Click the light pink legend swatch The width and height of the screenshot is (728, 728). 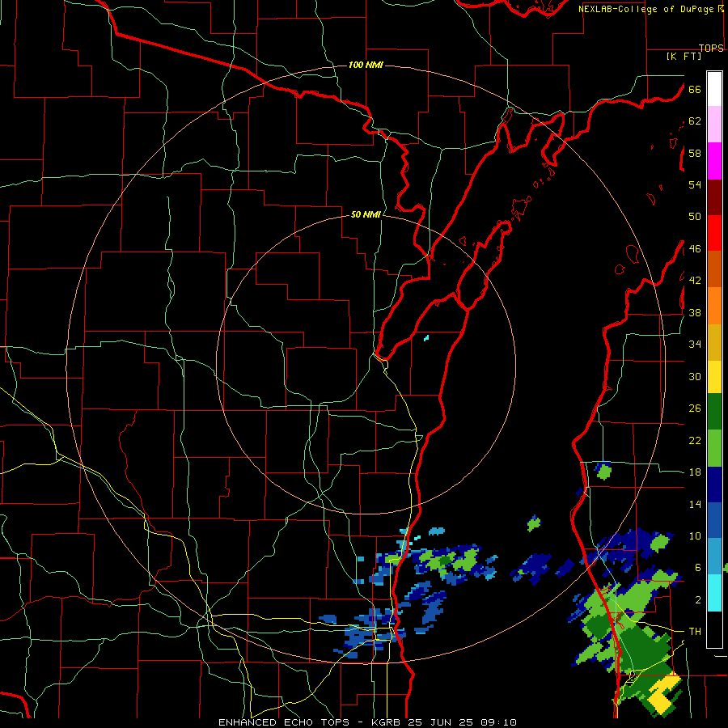pyautogui.click(x=714, y=125)
